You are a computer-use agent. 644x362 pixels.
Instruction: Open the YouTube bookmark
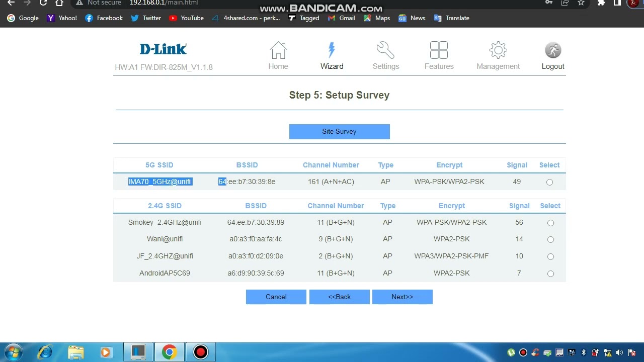[x=186, y=18]
